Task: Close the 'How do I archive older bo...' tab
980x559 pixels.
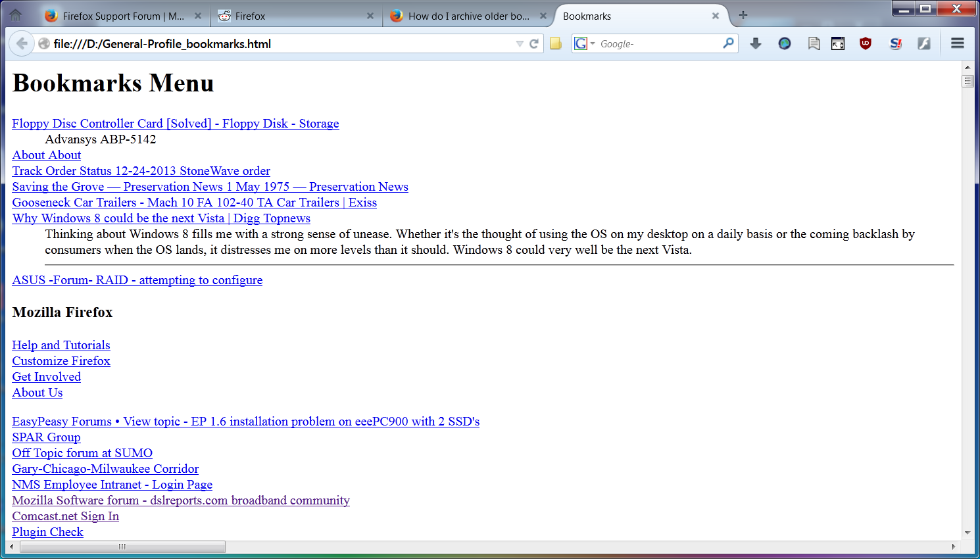Action: pyautogui.click(x=543, y=16)
